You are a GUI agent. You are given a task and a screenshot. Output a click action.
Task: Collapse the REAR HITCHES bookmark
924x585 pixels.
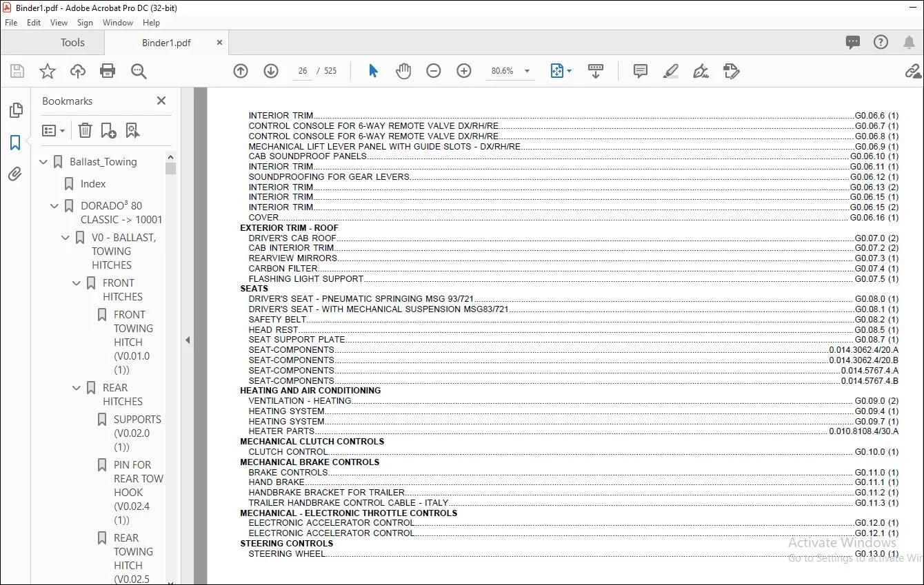77,388
